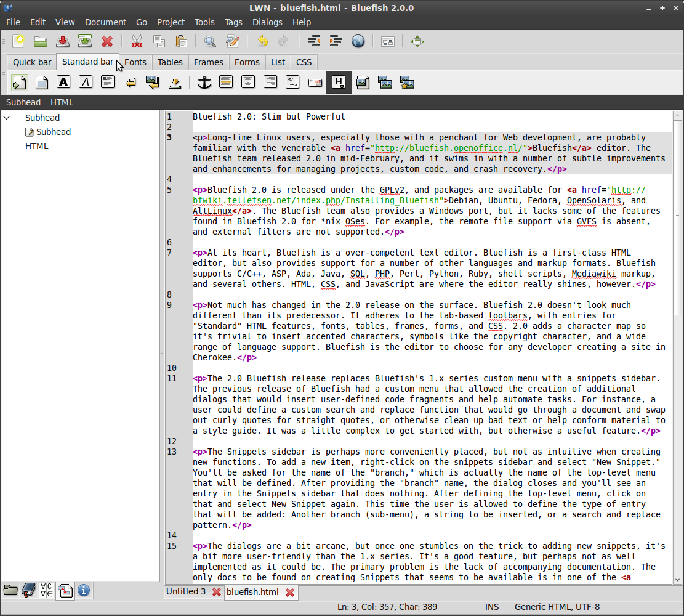The image size is (684, 616).
Task: Preview in browser with the globe icon
Action: point(358,41)
